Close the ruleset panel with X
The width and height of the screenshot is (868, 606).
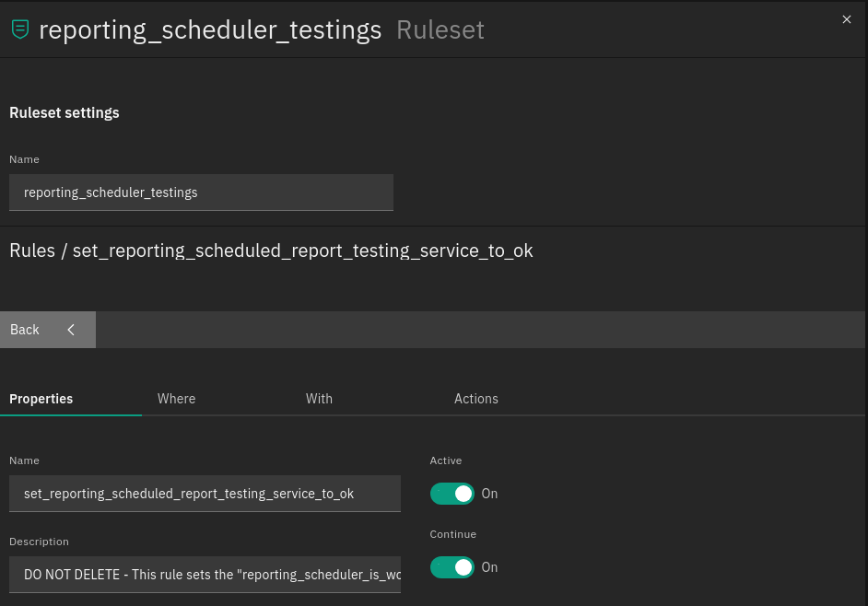pyautogui.click(x=847, y=19)
